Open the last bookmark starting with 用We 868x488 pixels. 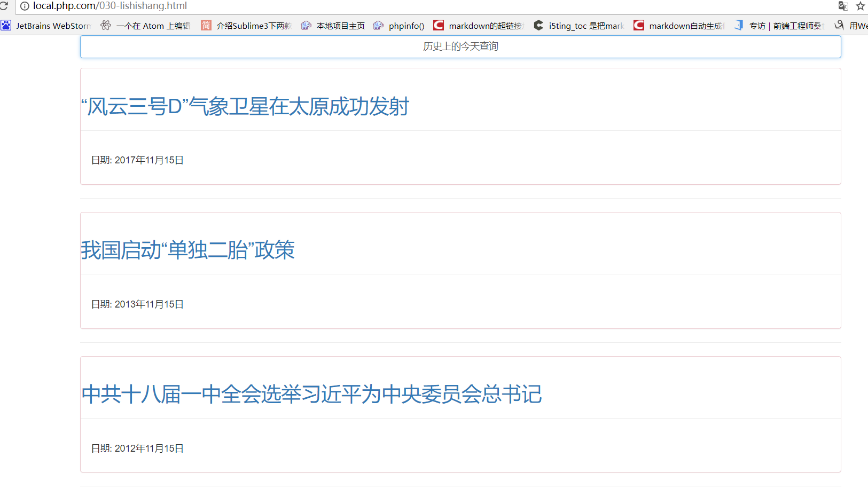853,26
